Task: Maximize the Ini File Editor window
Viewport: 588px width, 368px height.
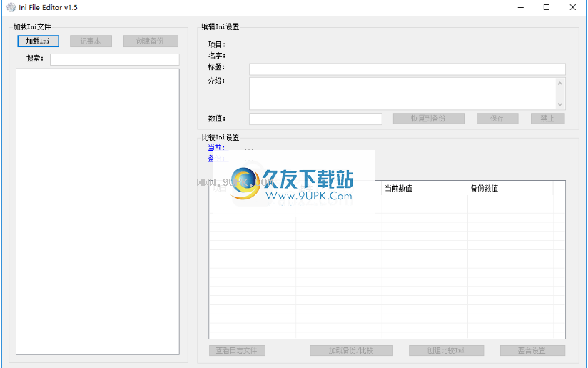Action: [x=547, y=7]
